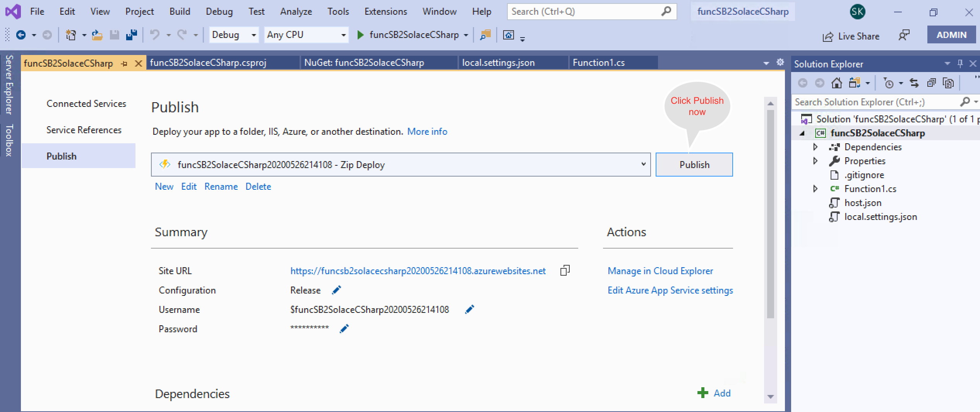The image size is (980, 412).
Task: Open the Build menu
Action: pos(180,12)
